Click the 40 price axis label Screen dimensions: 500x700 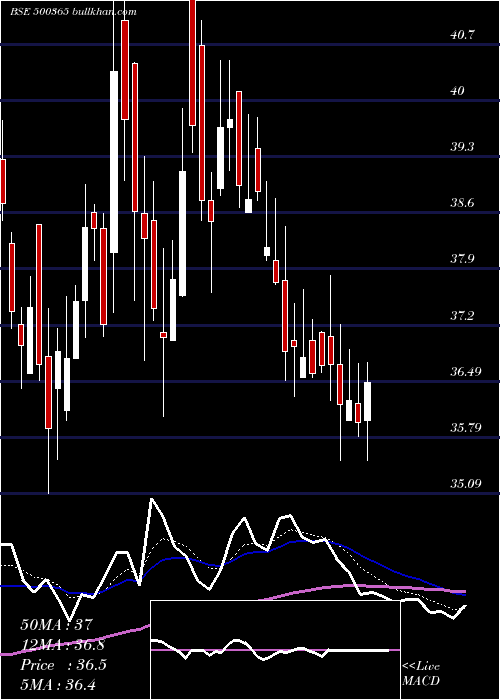coord(458,91)
